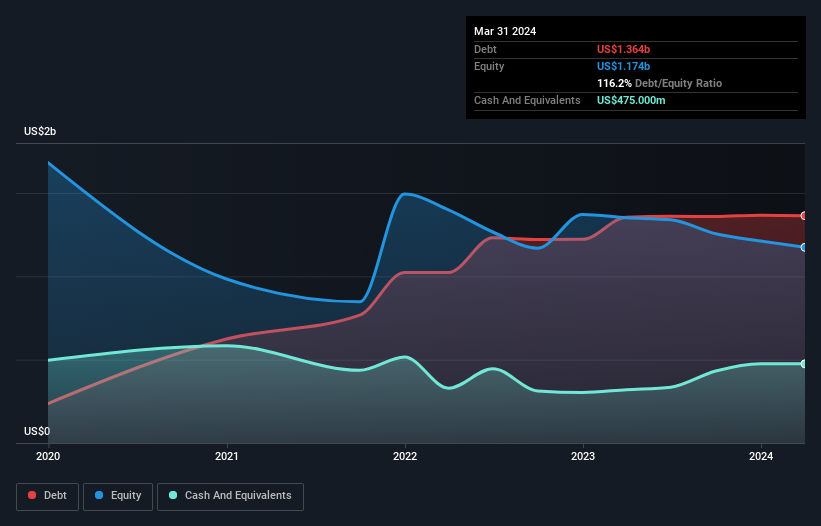Click the US$475.000m cash value
This screenshot has width=821, height=526.
click(x=631, y=100)
